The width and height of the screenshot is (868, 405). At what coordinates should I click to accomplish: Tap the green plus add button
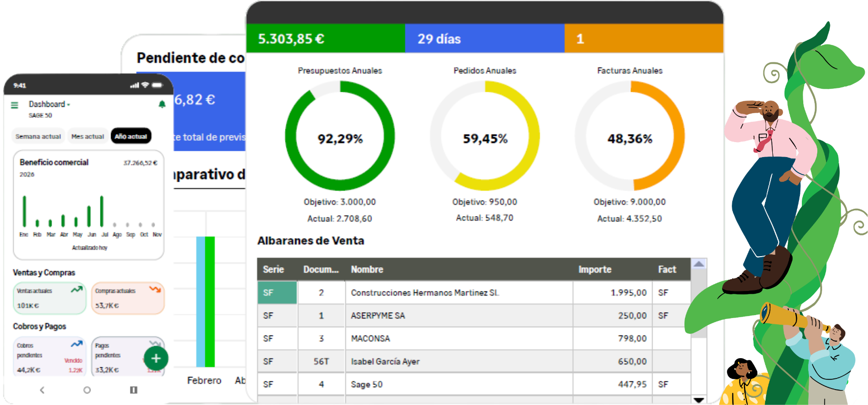[156, 358]
